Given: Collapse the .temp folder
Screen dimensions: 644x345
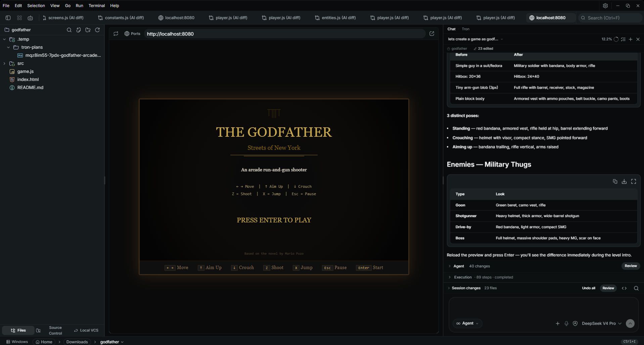Looking at the screenshot, I should pos(4,39).
